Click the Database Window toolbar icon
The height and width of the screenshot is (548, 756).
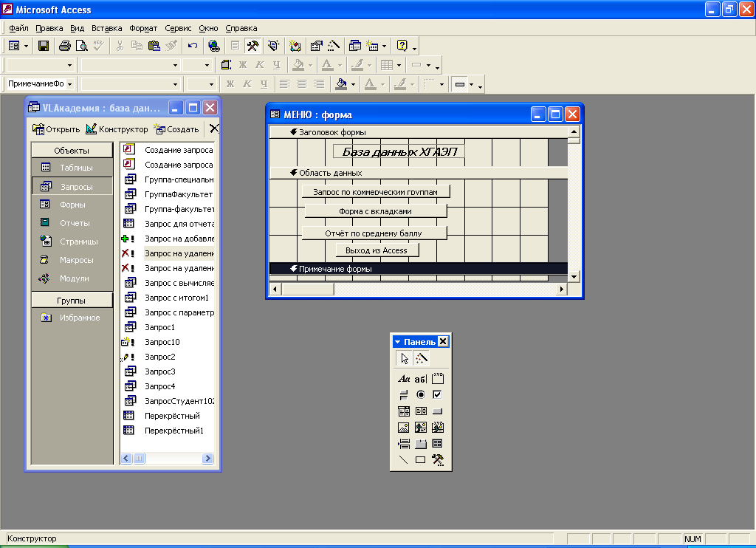[x=355, y=46]
